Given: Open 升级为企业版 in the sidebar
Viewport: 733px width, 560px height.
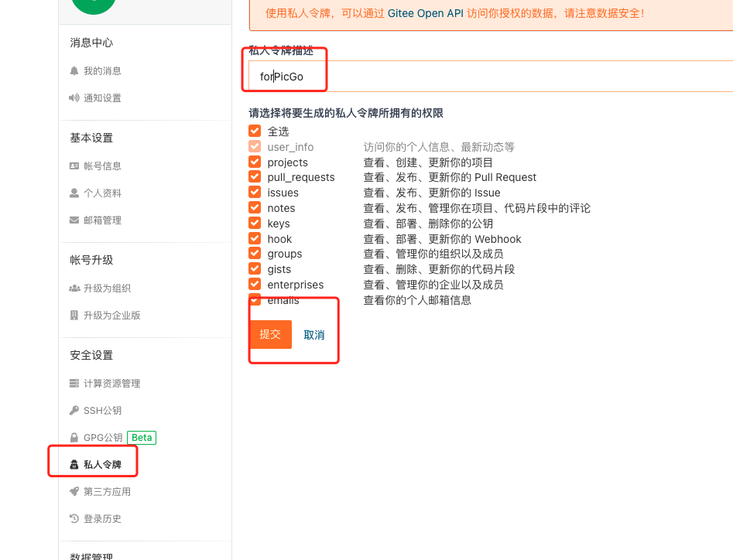Looking at the screenshot, I should point(111,316).
